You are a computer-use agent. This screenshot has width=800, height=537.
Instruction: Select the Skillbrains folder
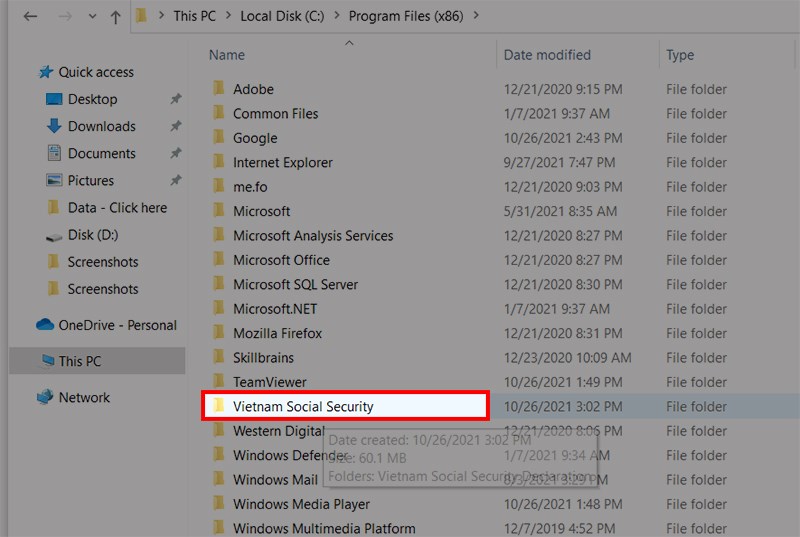[263, 357]
